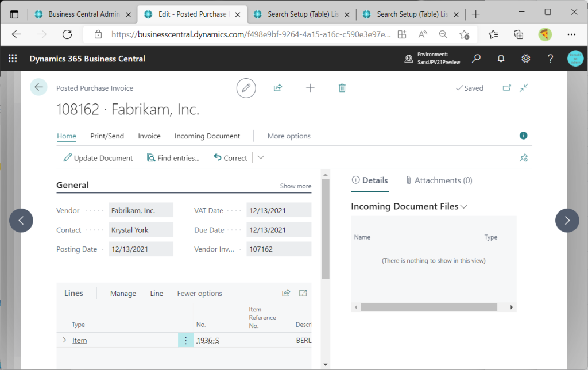This screenshot has width=588, height=370.
Task: Collapse the page with the shrink arrows icon
Action: pos(524,88)
